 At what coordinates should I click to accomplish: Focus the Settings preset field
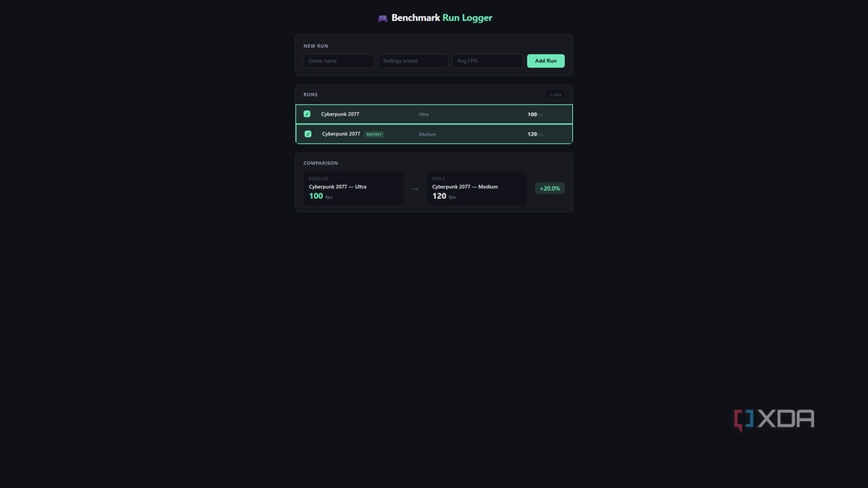point(413,61)
